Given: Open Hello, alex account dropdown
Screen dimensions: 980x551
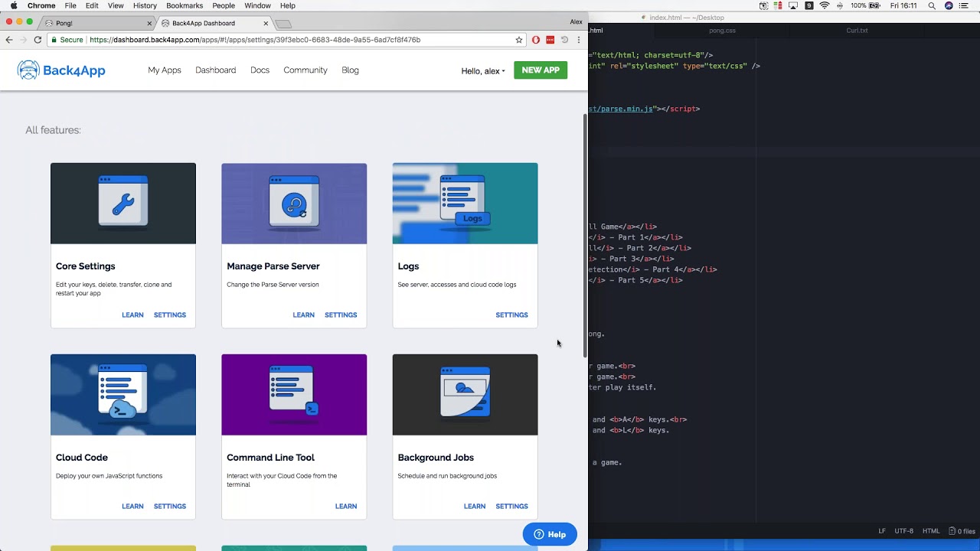Looking at the screenshot, I should (x=483, y=71).
